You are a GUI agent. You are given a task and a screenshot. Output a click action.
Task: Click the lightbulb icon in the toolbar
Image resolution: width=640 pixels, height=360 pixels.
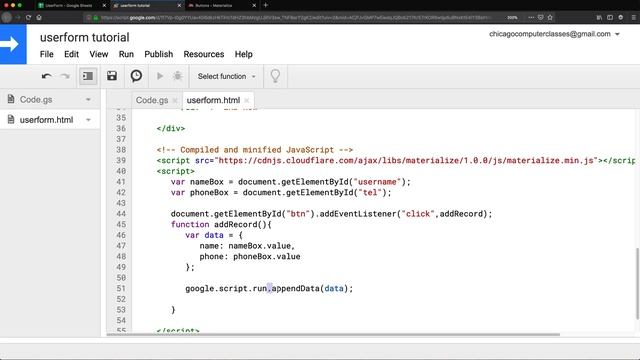(x=276, y=76)
